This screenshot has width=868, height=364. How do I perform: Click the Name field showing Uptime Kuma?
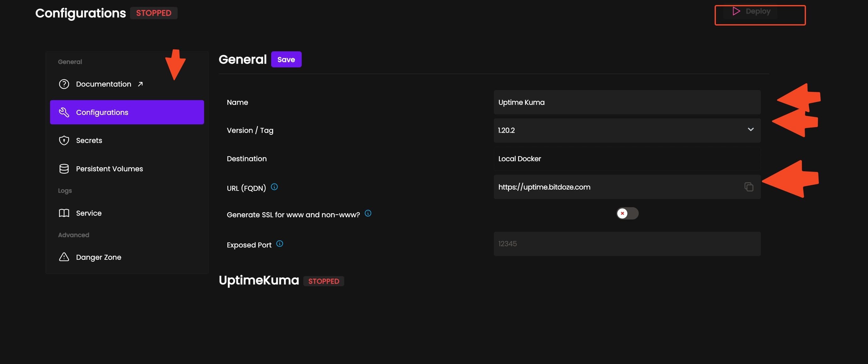pos(626,102)
